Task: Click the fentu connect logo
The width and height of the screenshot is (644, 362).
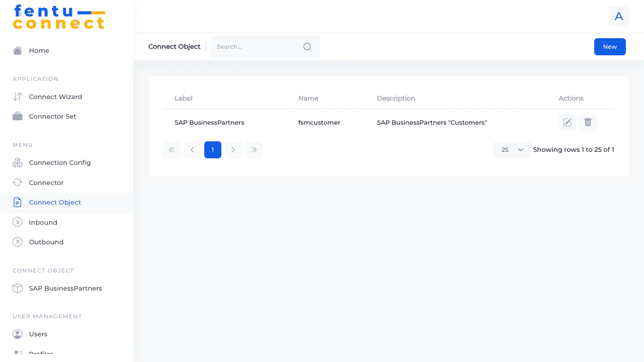Action: [x=59, y=18]
